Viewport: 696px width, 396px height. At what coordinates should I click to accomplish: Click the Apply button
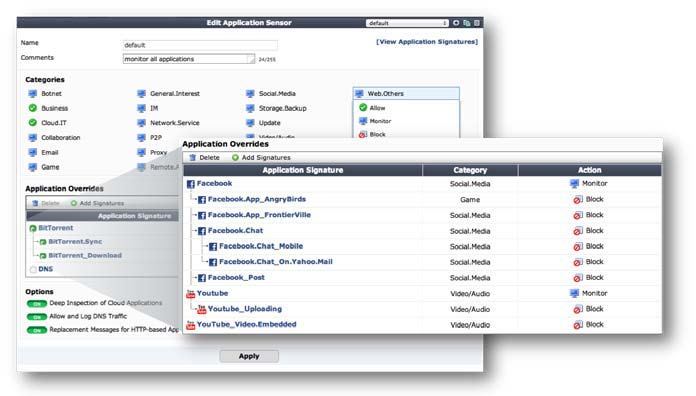pyautogui.click(x=249, y=356)
